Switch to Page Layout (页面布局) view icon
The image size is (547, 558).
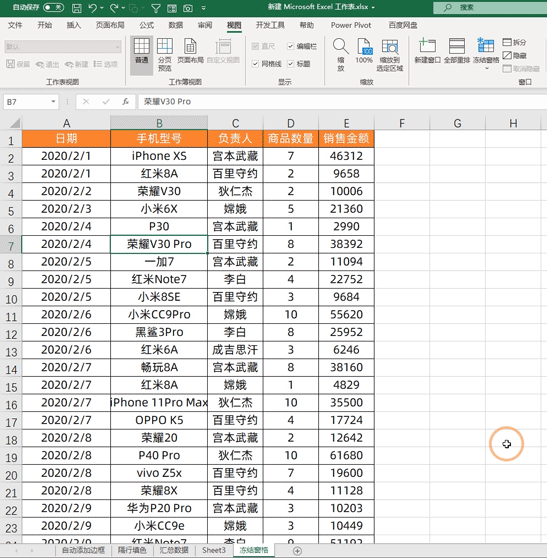[190, 51]
